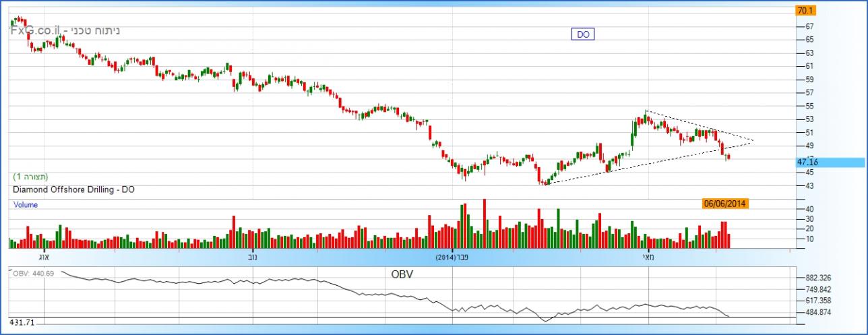
Task: Select the פבר(2014) time axis label
Action: [452, 257]
